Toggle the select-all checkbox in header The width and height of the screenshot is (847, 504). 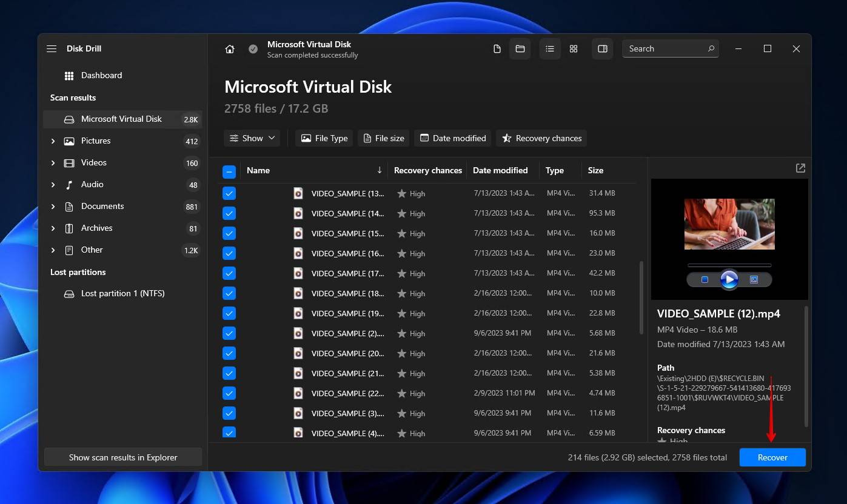coord(229,171)
